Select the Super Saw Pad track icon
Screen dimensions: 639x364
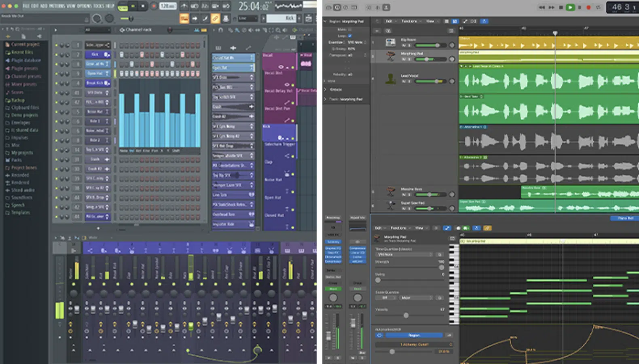(x=390, y=205)
